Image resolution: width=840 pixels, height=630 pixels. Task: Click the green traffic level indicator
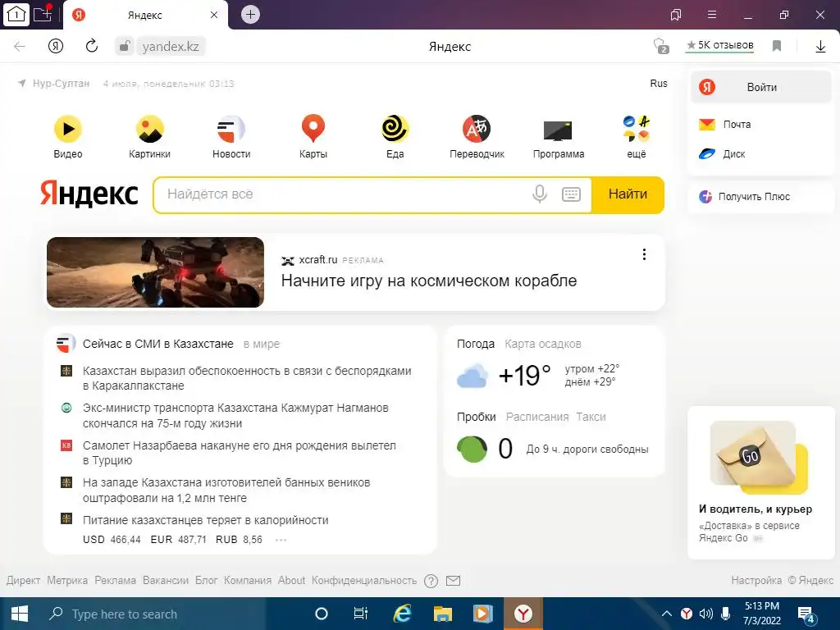pos(472,449)
